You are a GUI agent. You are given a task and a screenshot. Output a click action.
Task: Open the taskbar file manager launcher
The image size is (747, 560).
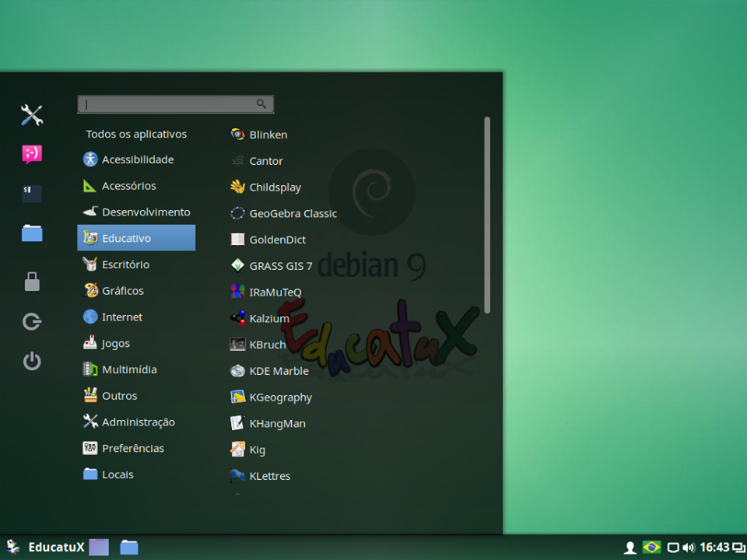[128, 547]
